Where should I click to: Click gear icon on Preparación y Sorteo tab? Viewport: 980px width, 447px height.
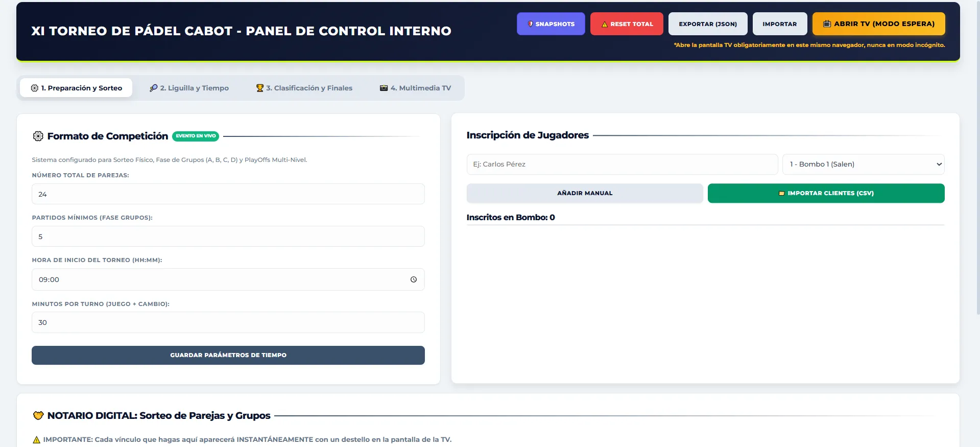tap(35, 88)
